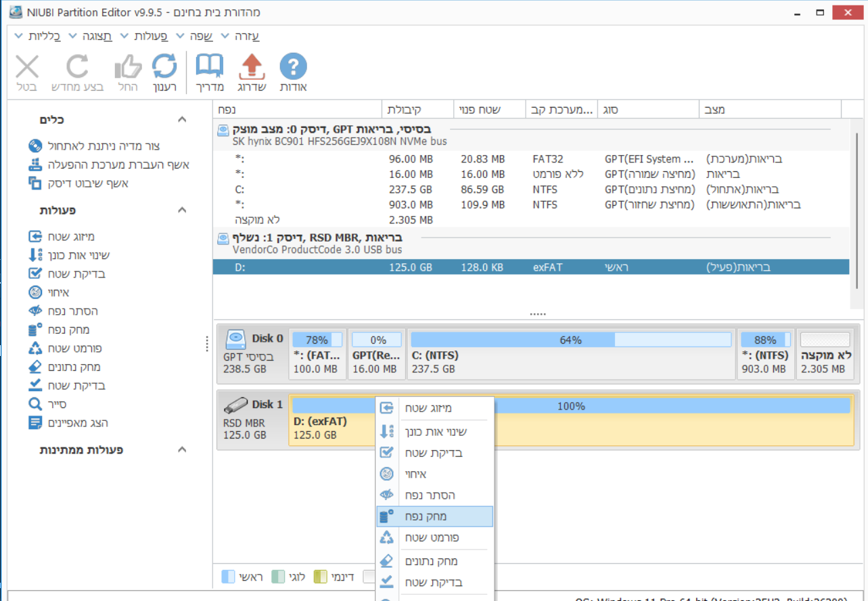This screenshot has width=868, height=601.
Task: Open the Language (שפה) menu dropdown
Action: pos(194,37)
